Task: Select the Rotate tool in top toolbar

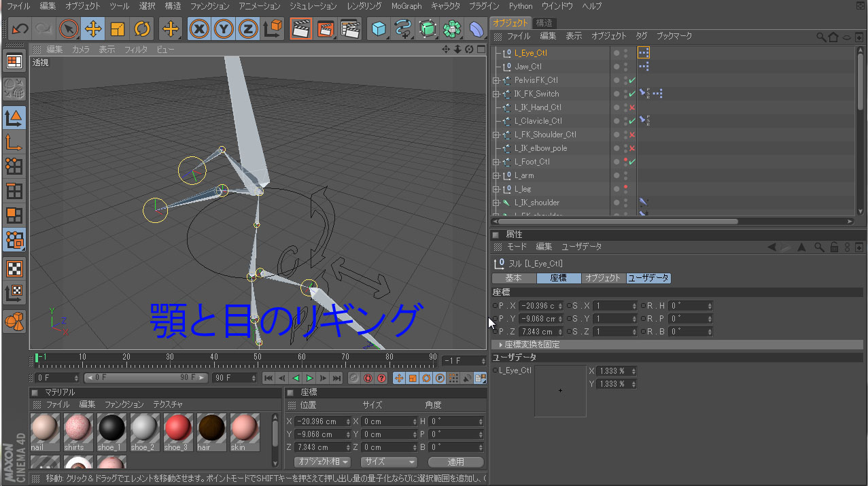Action: coord(142,29)
